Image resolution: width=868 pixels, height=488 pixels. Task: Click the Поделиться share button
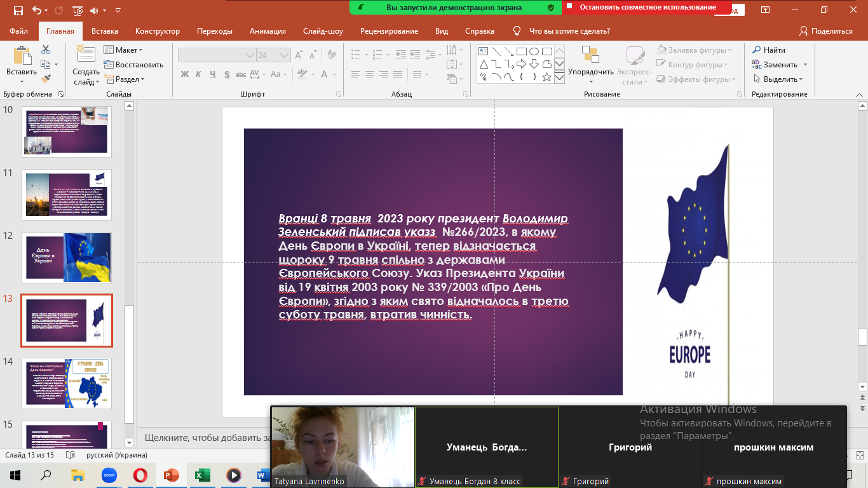826,31
